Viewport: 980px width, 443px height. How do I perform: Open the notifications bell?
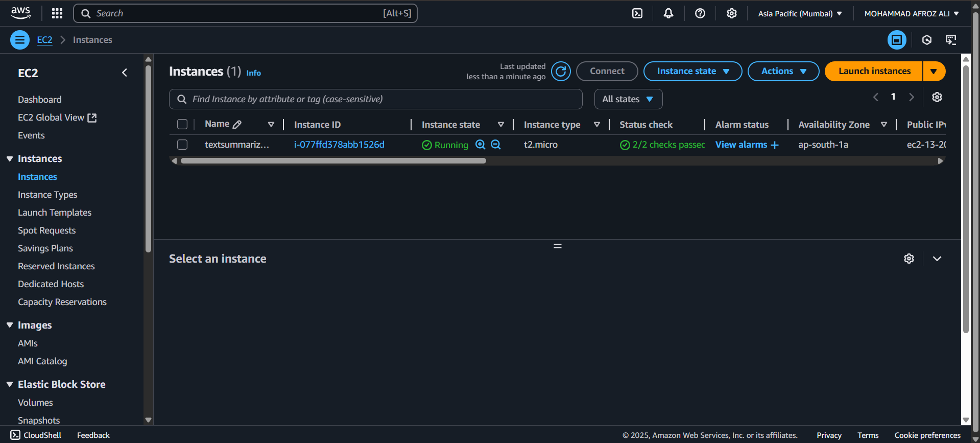(x=668, y=13)
